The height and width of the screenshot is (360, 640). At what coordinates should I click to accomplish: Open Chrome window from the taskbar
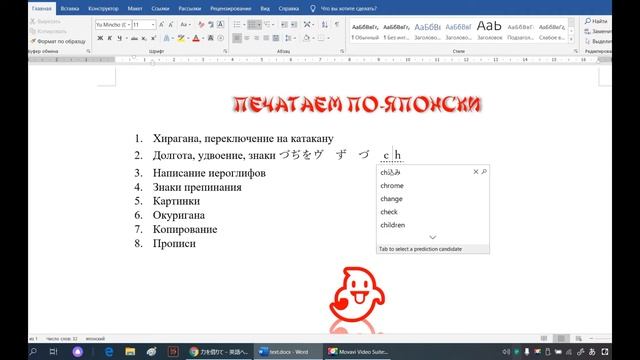[219, 351]
